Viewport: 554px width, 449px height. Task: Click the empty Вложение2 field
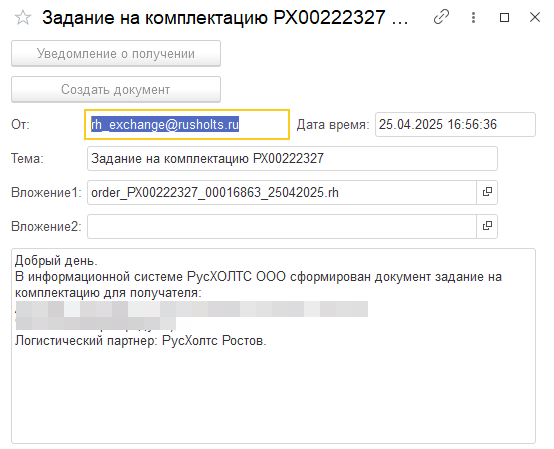pyautogui.click(x=282, y=226)
